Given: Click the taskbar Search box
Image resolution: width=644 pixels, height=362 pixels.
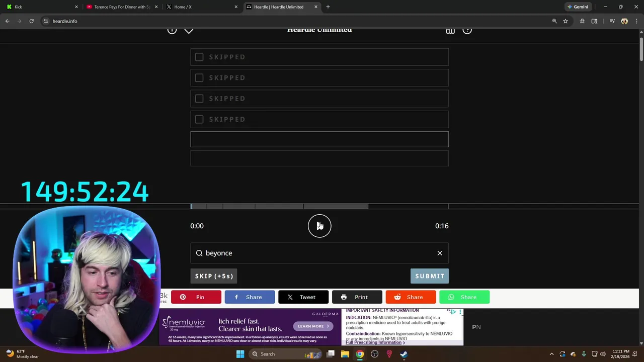Looking at the screenshot, I should pos(286,354).
